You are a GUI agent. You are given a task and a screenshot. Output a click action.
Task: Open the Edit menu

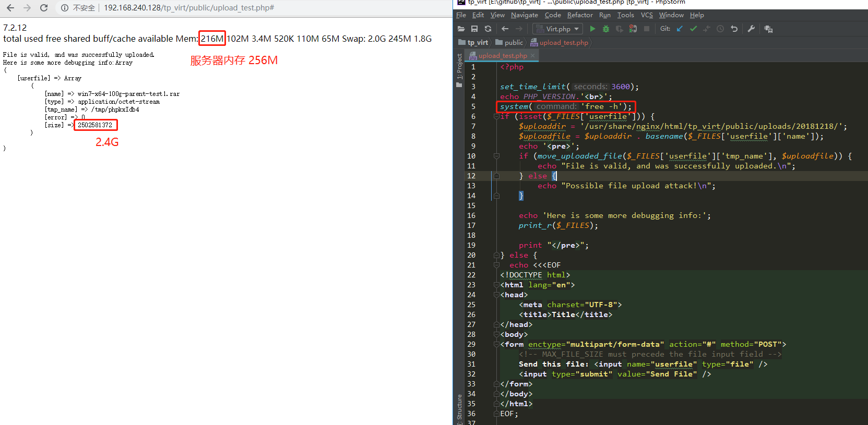[478, 15]
